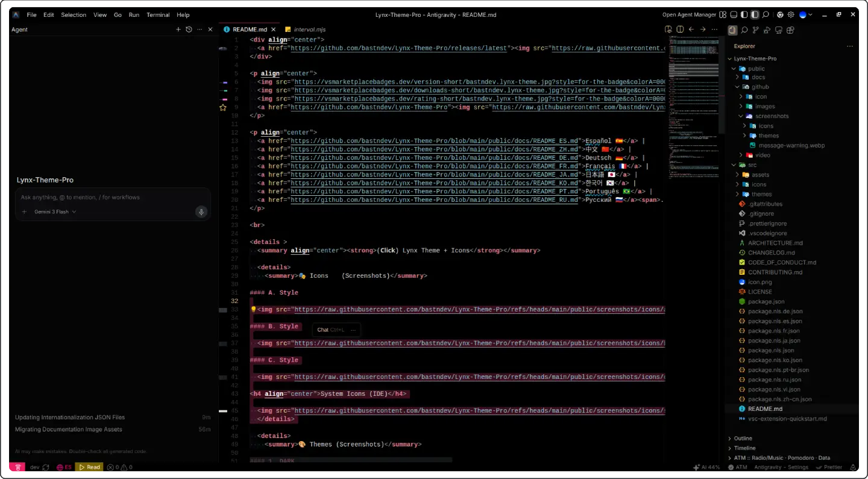Screen dimensions: 868x479
Task: Open Explorer views and more actions ellipsis
Action: (x=850, y=46)
